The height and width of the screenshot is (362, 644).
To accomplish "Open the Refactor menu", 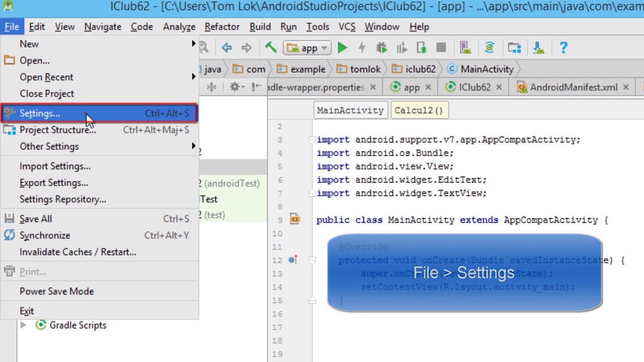I will coord(222,27).
